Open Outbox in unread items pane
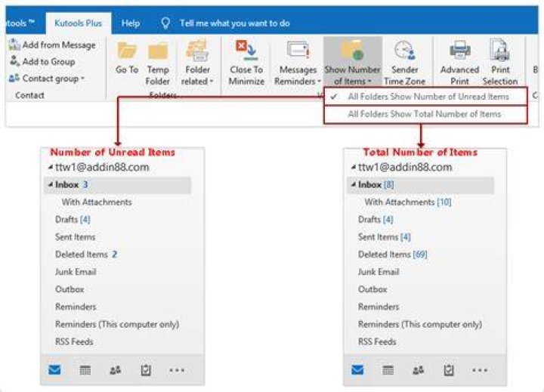Viewport: 544px width, 392px height. coord(70,289)
